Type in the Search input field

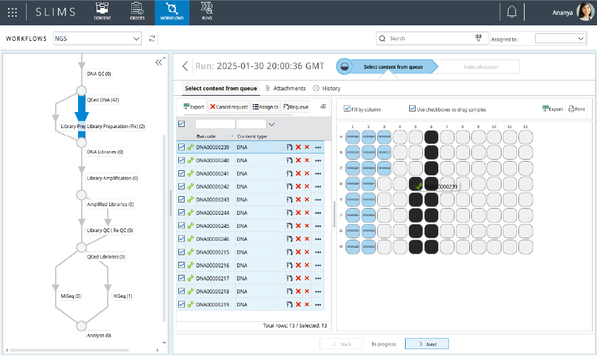[x=427, y=38]
